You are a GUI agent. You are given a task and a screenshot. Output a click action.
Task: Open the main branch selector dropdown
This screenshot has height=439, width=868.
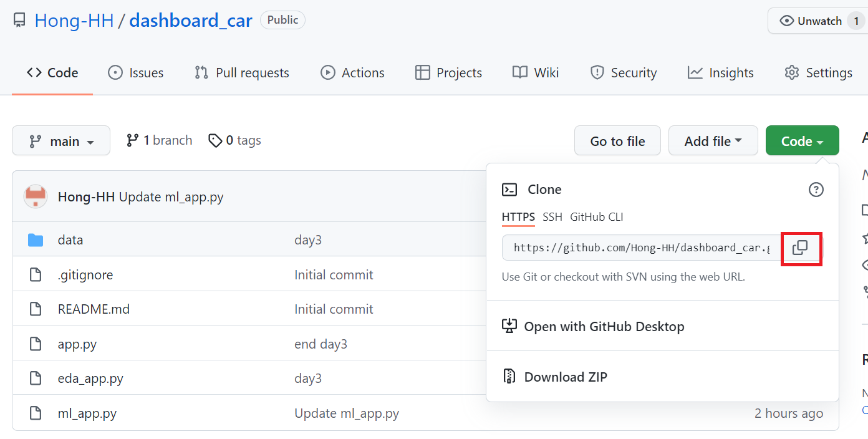61,141
